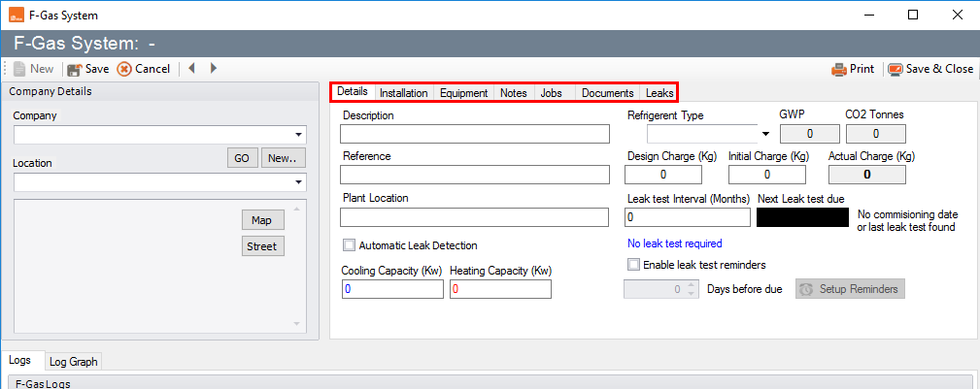
Task: Click the Save & Close icon
Action: [x=895, y=69]
